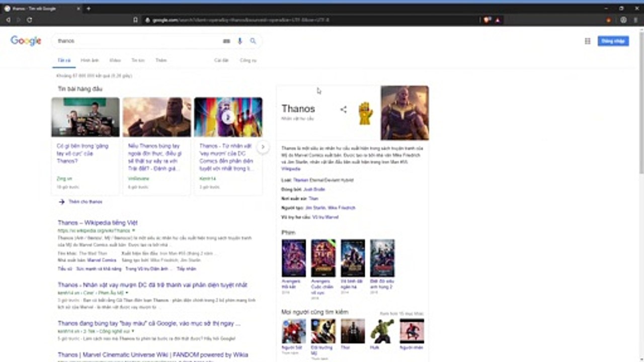
Task: Click the blue magnifier search icon
Action: (x=253, y=41)
